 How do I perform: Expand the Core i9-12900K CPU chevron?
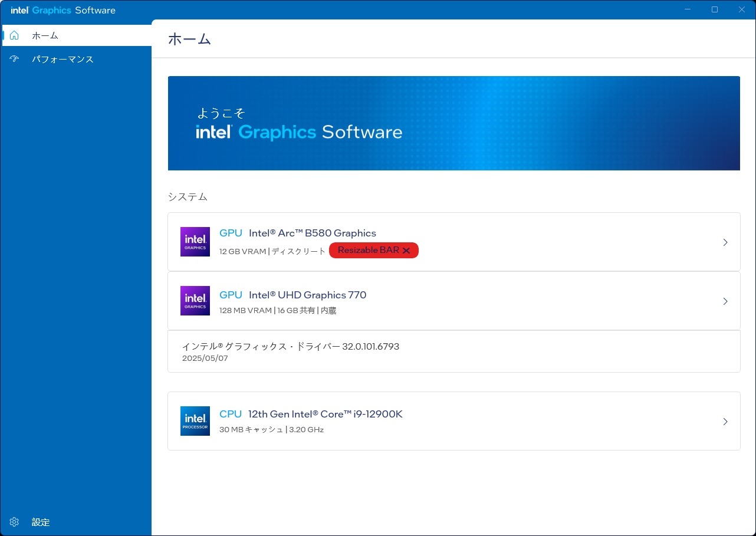(x=725, y=422)
